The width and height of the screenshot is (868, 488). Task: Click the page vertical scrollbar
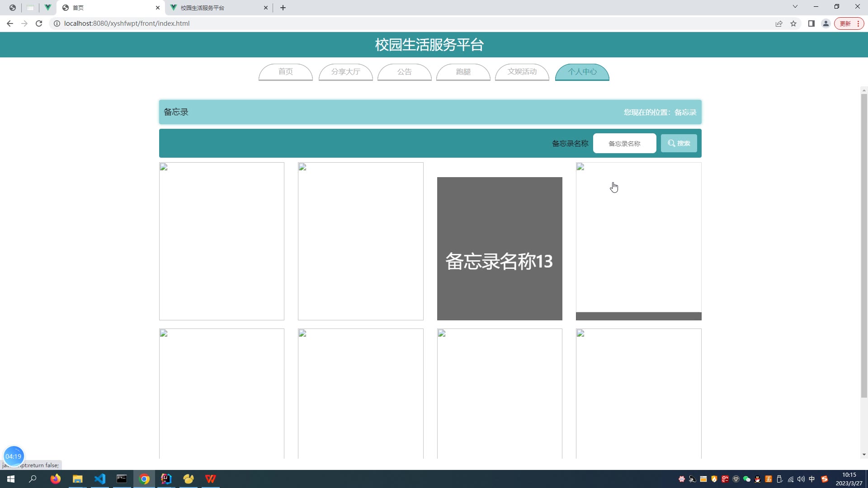coord(863,244)
